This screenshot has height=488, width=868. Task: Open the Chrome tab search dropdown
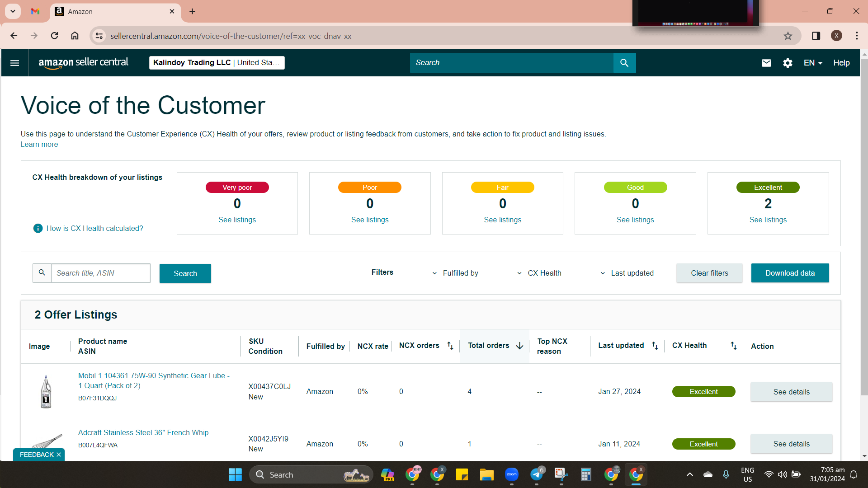click(x=13, y=11)
